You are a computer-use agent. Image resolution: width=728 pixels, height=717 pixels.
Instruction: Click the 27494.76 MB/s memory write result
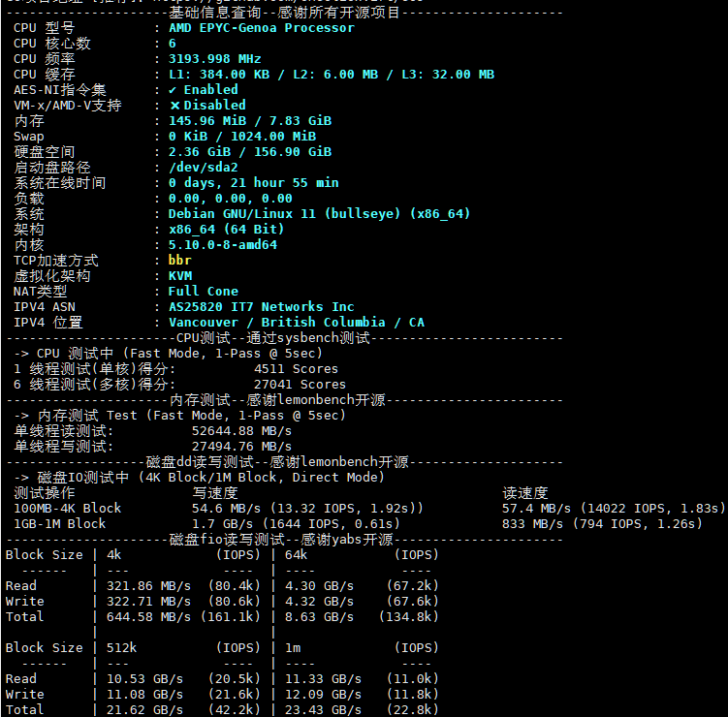tap(241, 446)
